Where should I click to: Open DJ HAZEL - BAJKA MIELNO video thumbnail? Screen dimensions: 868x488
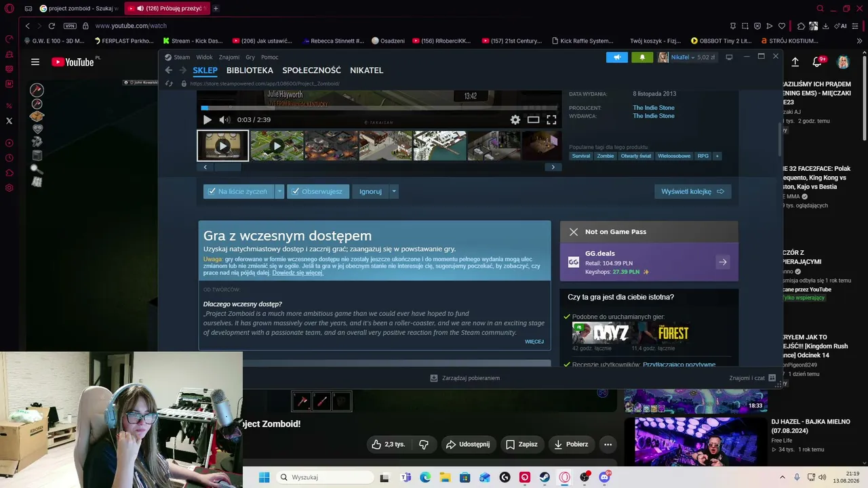[x=696, y=441]
